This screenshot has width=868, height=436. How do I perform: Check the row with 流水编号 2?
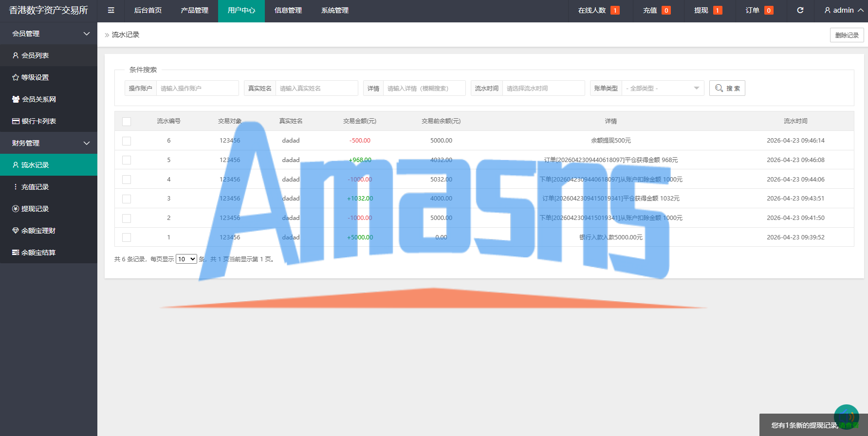[127, 218]
